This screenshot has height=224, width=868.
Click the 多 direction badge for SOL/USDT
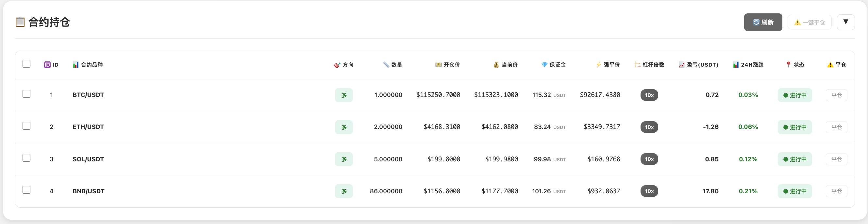pos(344,159)
